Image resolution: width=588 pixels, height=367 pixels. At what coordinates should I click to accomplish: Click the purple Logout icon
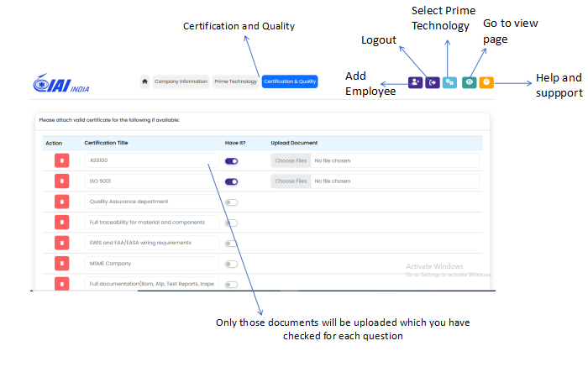click(x=433, y=82)
